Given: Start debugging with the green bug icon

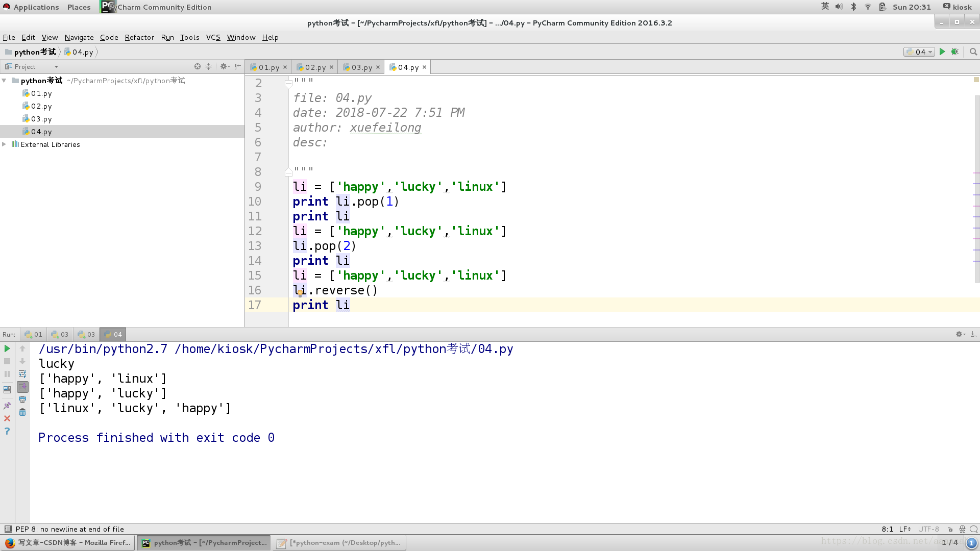Looking at the screenshot, I should [955, 52].
